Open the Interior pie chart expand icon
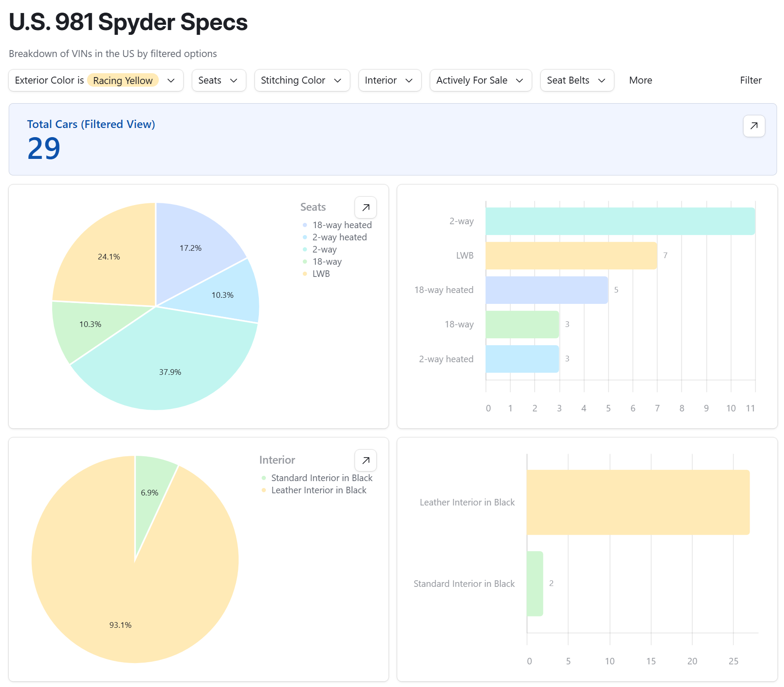The height and width of the screenshot is (687, 784). (x=365, y=460)
